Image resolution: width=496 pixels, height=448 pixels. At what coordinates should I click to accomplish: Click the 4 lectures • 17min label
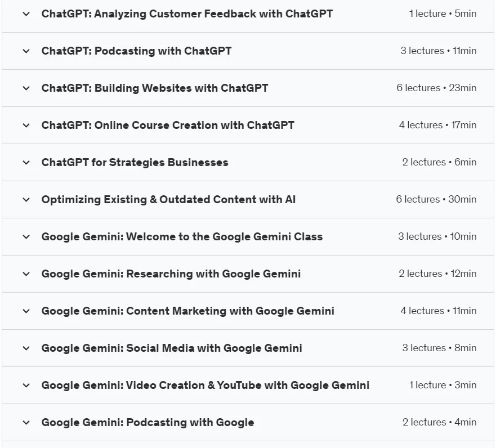point(438,125)
